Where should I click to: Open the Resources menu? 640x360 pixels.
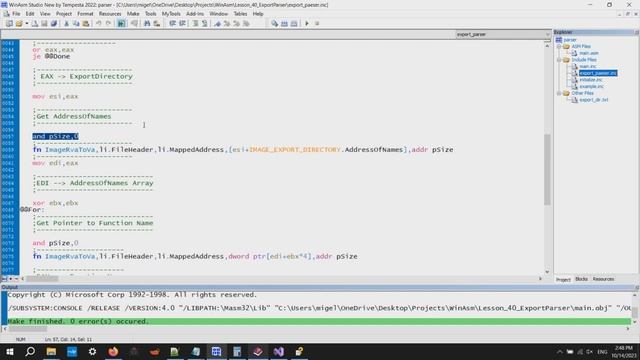click(110, 14)
